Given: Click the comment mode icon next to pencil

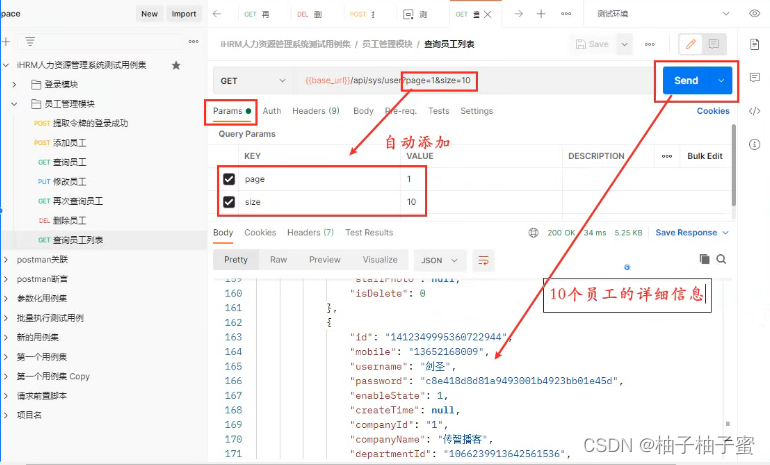Looking at the screenshot, I should coord(714,44).
